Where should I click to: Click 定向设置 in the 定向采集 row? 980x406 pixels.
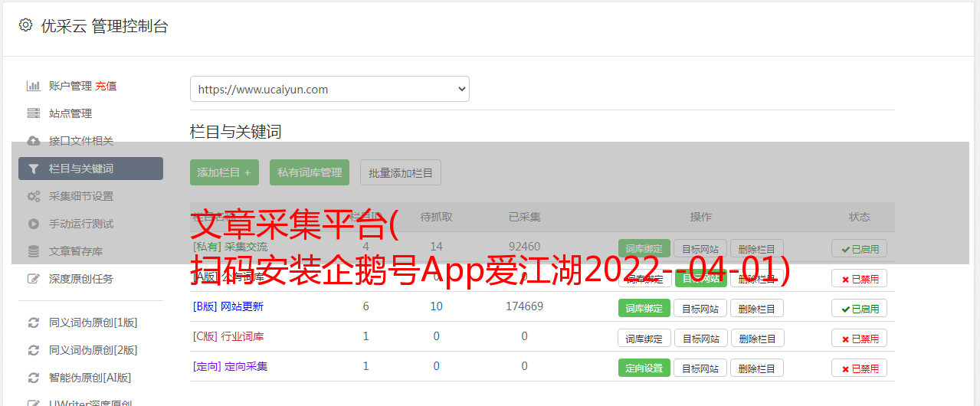tap(644, 368)
